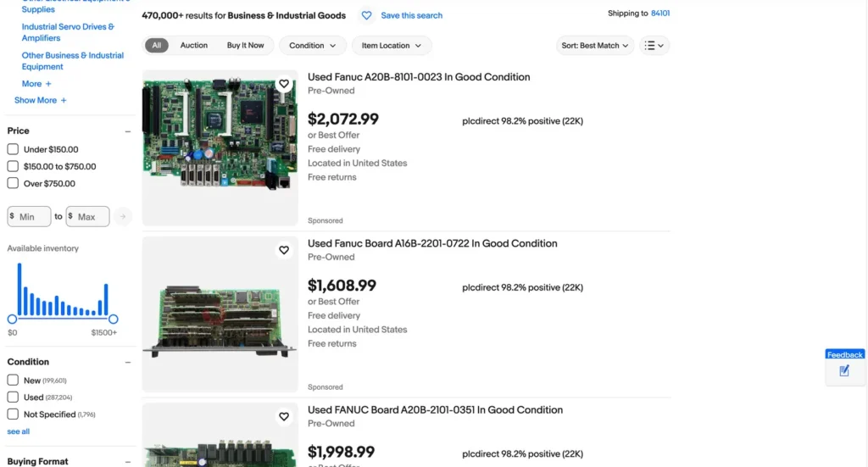Submit price range arrow button

tap(123, 216)
